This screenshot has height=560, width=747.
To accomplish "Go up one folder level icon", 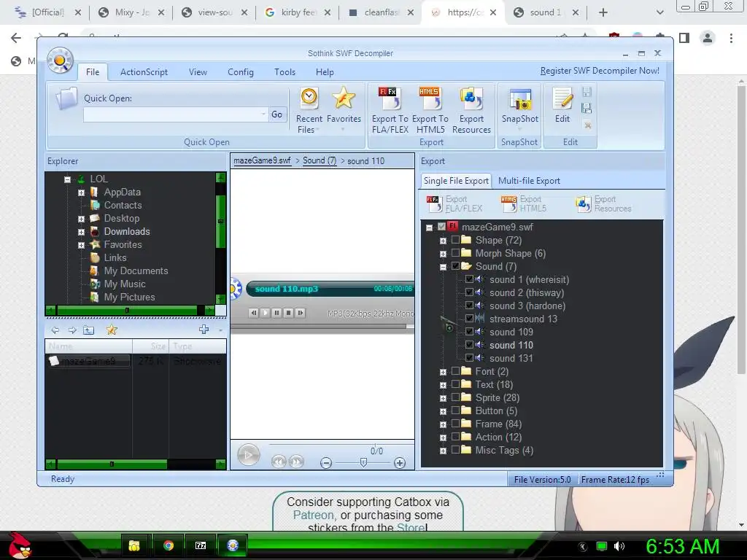I will tap(88, 330).
